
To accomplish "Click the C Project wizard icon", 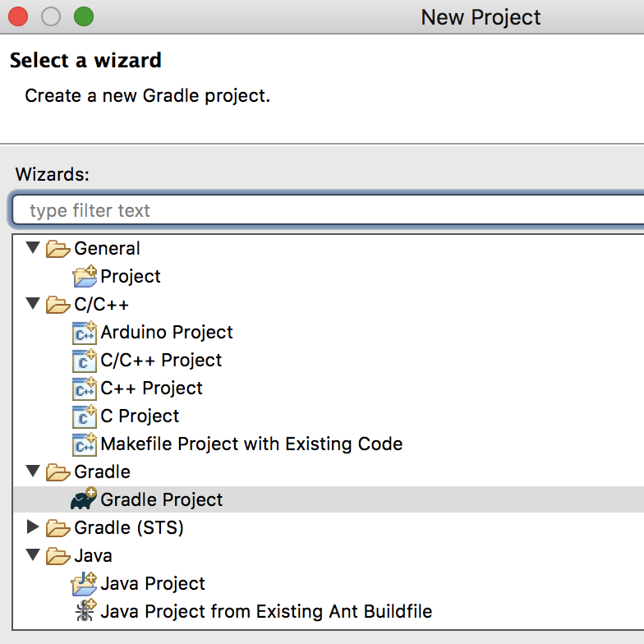I will coord(85,416).
